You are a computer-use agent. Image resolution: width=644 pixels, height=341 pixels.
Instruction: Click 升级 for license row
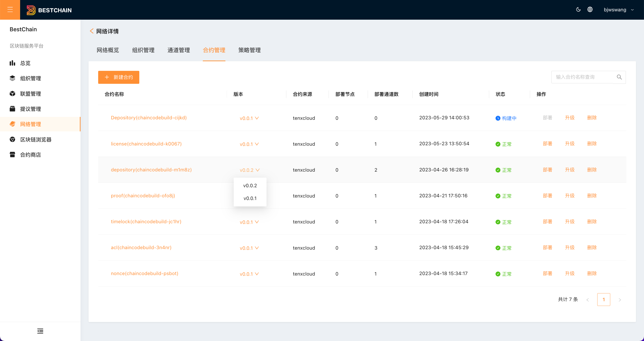pos(570,144)
